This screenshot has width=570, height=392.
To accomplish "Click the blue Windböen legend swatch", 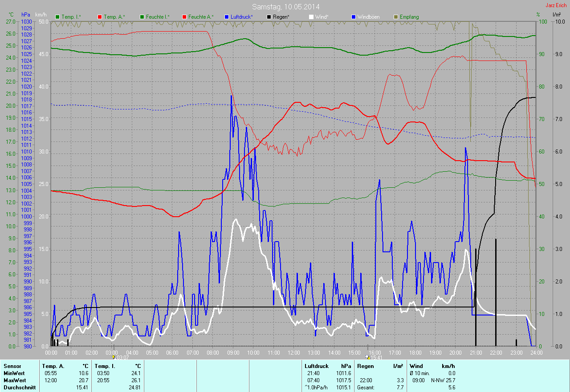I will pos(354,17).
